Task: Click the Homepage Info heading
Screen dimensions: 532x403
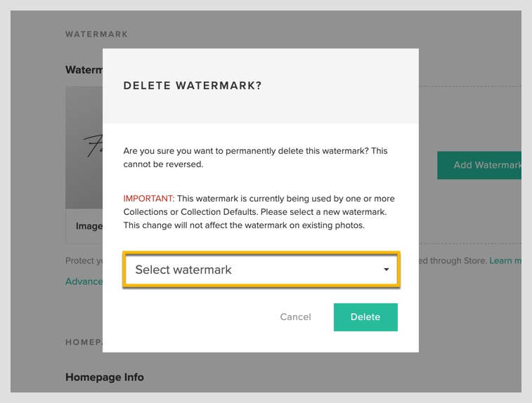Action: click(105, 377)
